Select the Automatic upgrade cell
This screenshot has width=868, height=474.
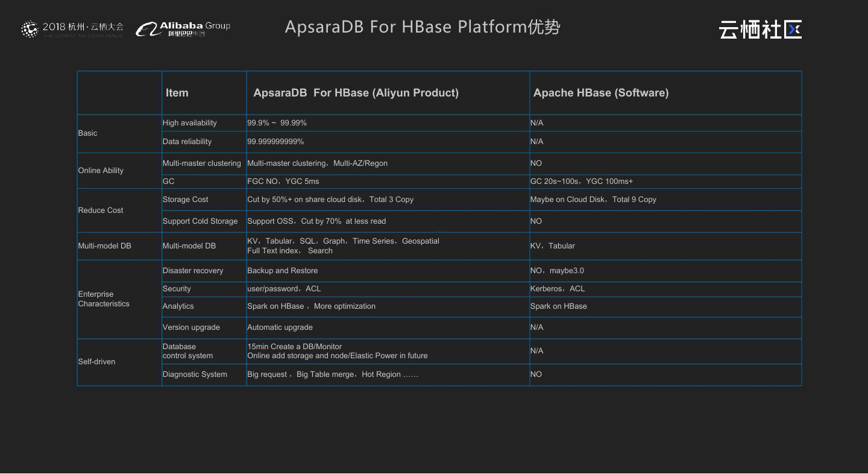280,327
